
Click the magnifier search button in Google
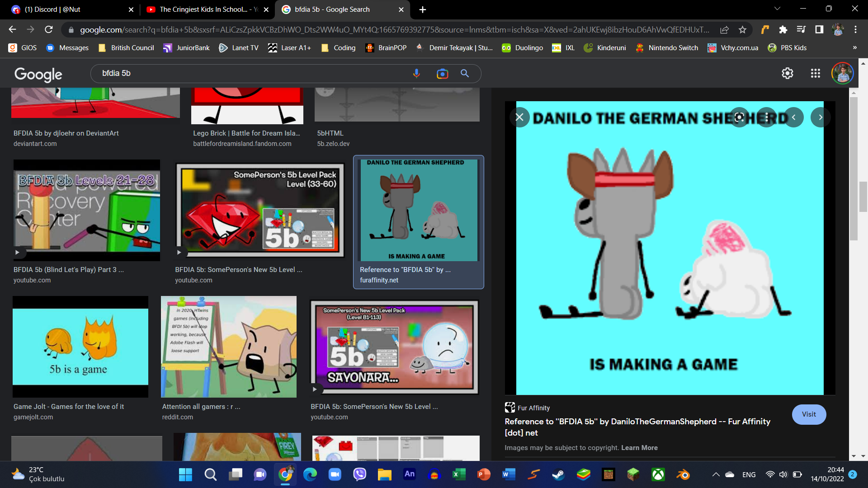pyautogui.click(x=465, y=73)
